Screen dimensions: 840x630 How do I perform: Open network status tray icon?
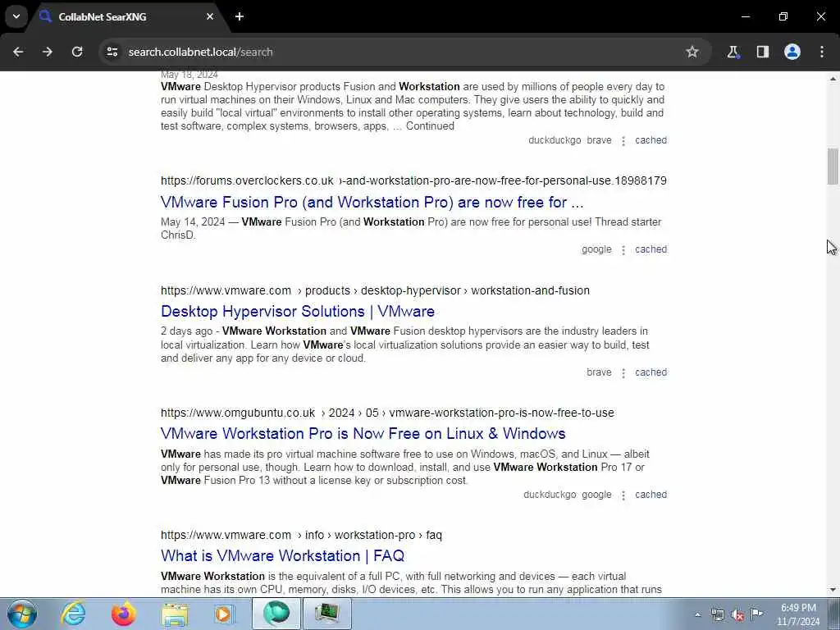[x=718, y=615]
